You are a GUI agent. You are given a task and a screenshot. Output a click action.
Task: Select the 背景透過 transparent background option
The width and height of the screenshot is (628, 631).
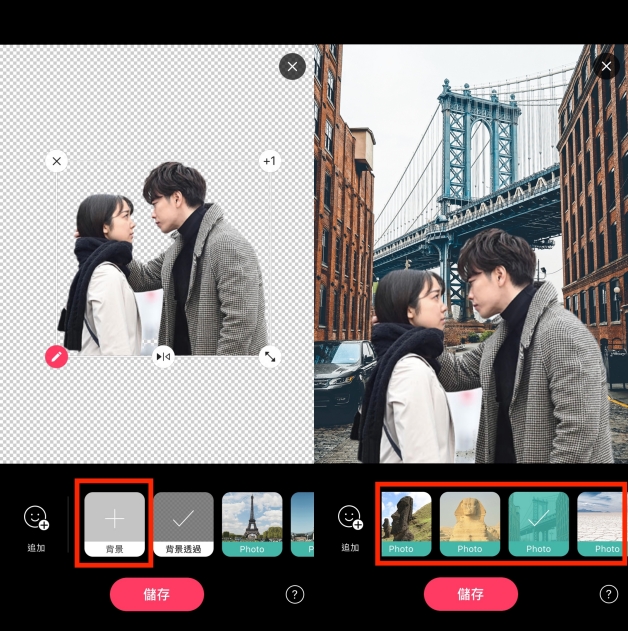tap(183, 522)
